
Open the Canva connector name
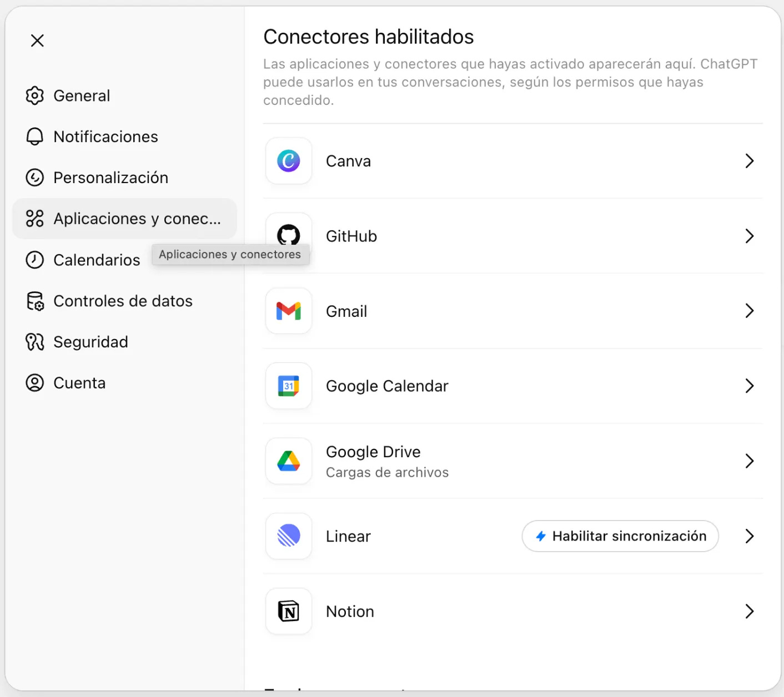tap(348, 161)
